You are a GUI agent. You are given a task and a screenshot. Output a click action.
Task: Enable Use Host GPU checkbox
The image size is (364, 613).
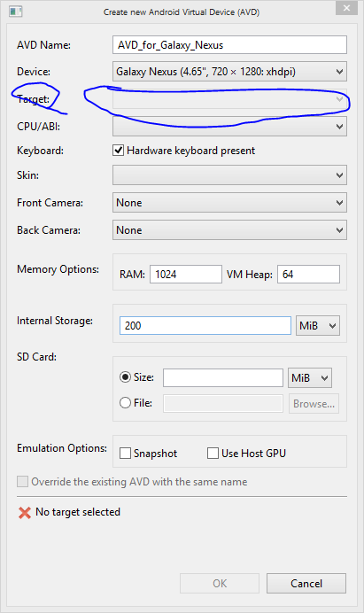click(x=213, y=453)
